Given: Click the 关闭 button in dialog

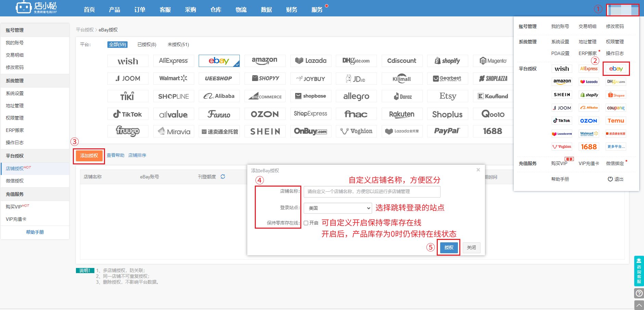Looking at the screenshot, I should 471,247.
